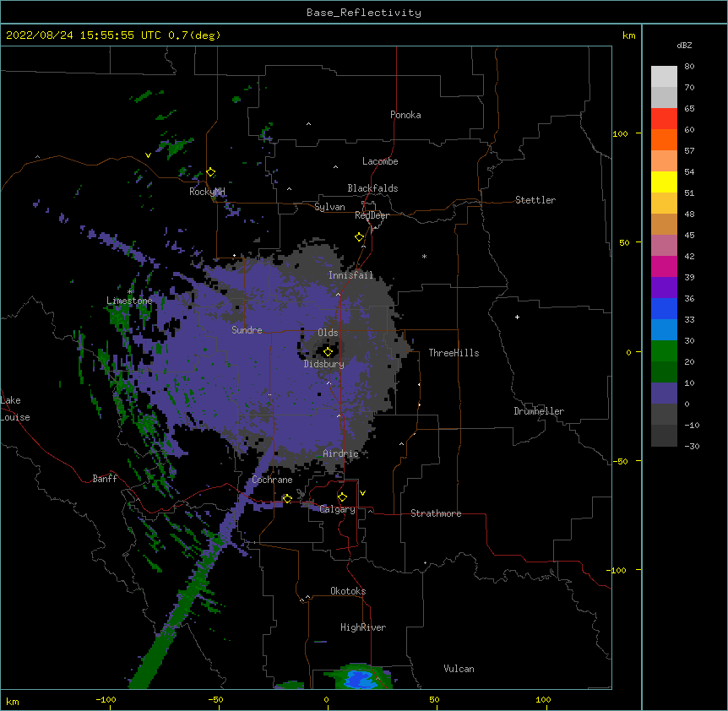Click the Cochrane town label
Screen dimensions: 728x711
point(273,480)
